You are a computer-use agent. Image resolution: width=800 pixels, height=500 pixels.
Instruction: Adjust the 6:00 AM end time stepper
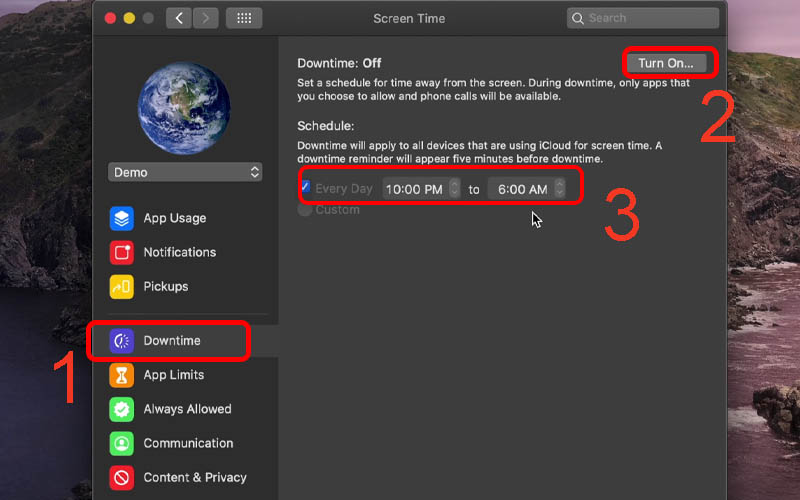560,189
